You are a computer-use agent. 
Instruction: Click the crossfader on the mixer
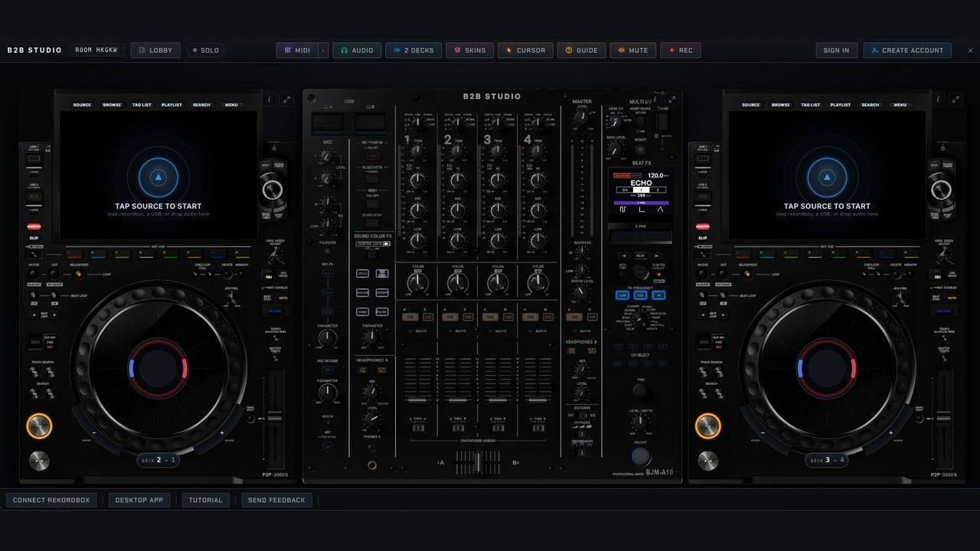point(478,462)
